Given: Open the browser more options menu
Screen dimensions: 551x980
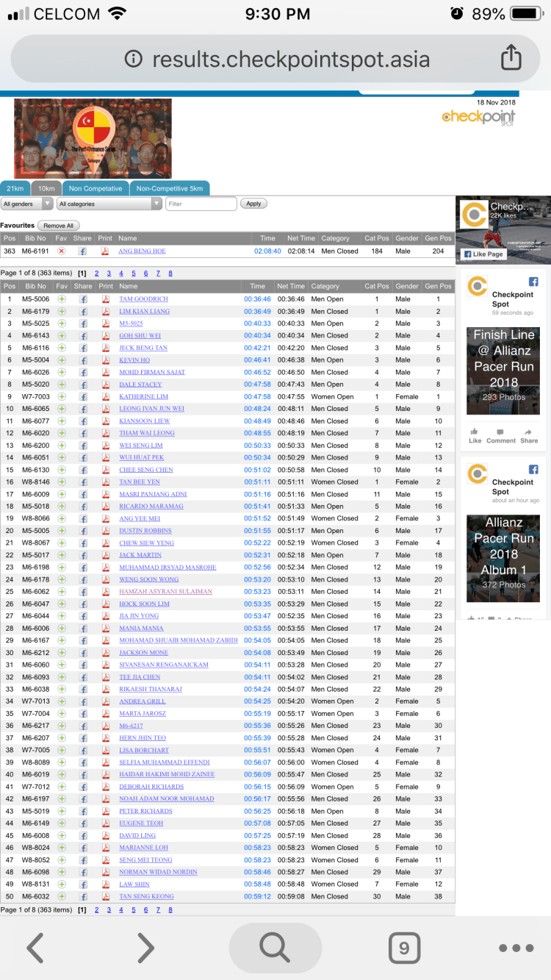Looking at the screenshot, I should pos(515,948).
